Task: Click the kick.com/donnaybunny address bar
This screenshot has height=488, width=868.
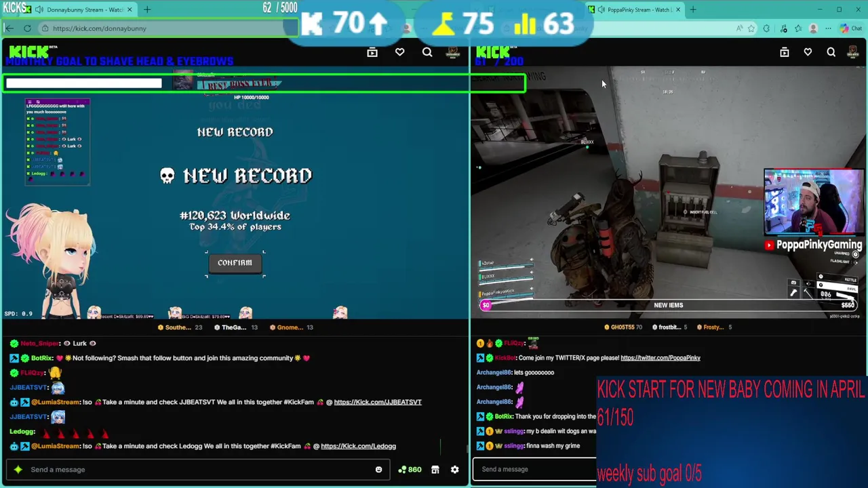Action: 161,28
